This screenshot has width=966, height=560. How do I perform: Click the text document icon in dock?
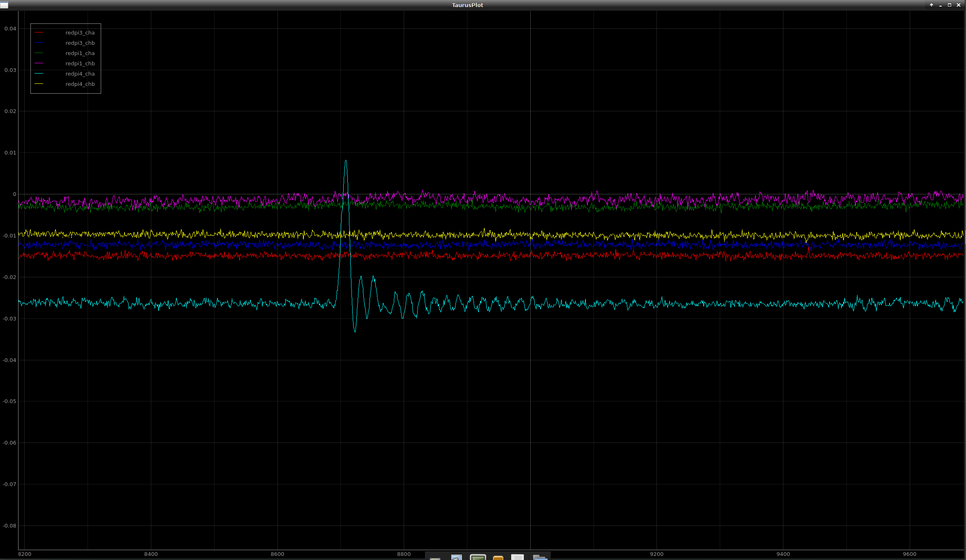click(x=518, y=557)
